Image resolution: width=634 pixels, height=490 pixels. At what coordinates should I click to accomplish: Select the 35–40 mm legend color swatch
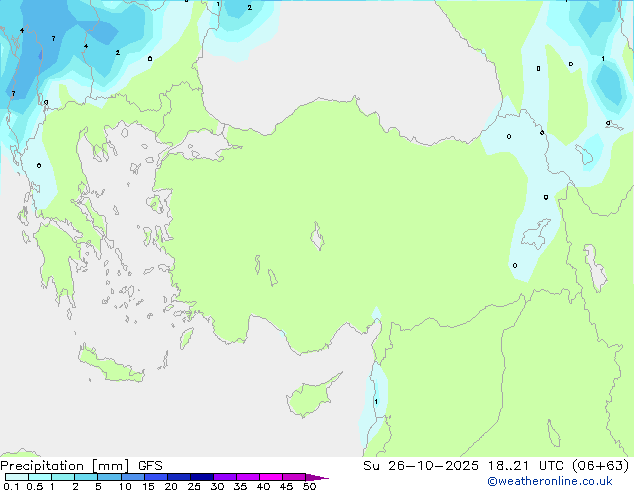pyautogui.click(x=247, y=477)
